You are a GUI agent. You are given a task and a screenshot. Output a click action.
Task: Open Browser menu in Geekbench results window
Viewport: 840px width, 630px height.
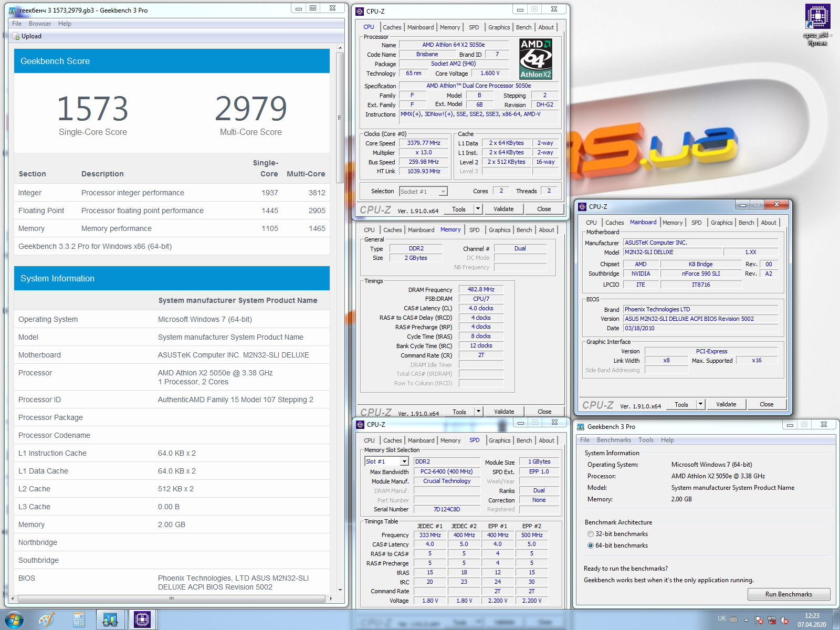tap(40, 24)
